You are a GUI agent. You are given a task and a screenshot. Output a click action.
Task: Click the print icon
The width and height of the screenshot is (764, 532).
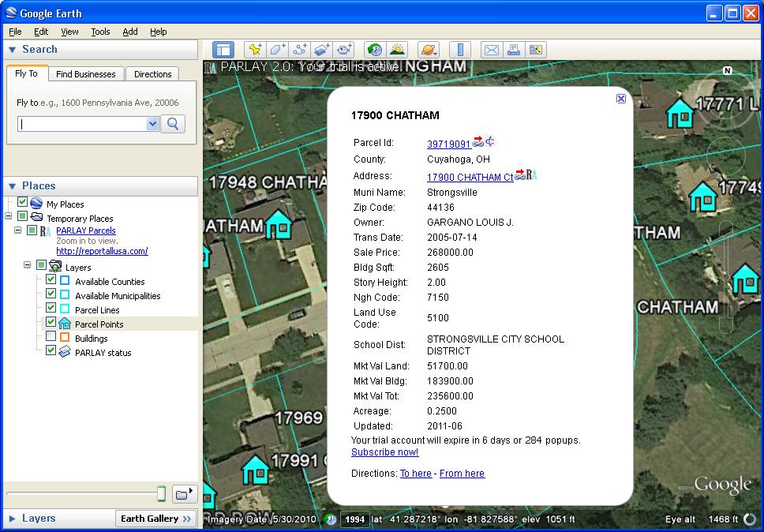pos(514,50)
